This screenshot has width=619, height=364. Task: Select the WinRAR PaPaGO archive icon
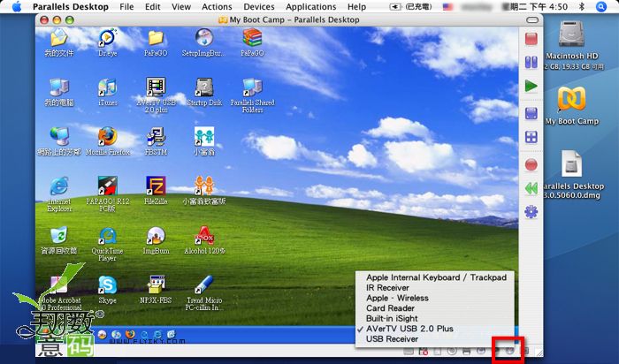click(253, 43)
